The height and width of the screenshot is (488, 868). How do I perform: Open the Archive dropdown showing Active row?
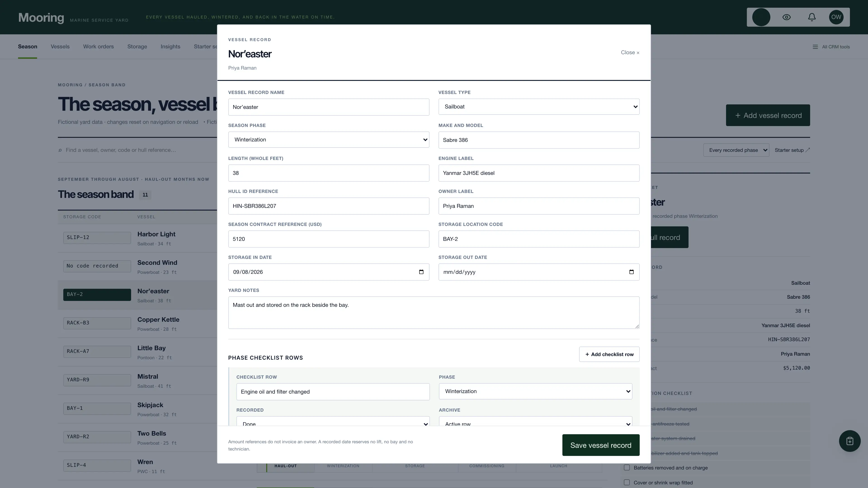[535, 421]
